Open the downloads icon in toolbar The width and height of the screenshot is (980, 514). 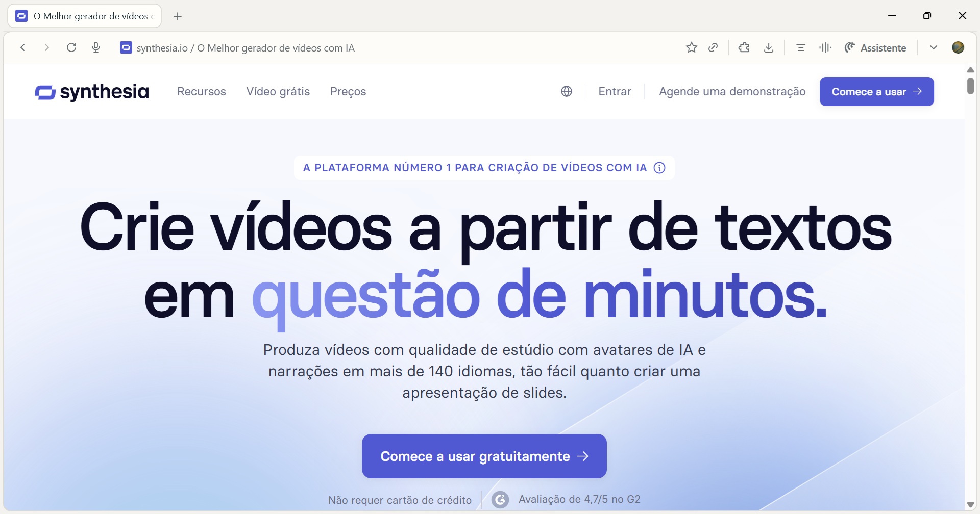pos(769,47)
